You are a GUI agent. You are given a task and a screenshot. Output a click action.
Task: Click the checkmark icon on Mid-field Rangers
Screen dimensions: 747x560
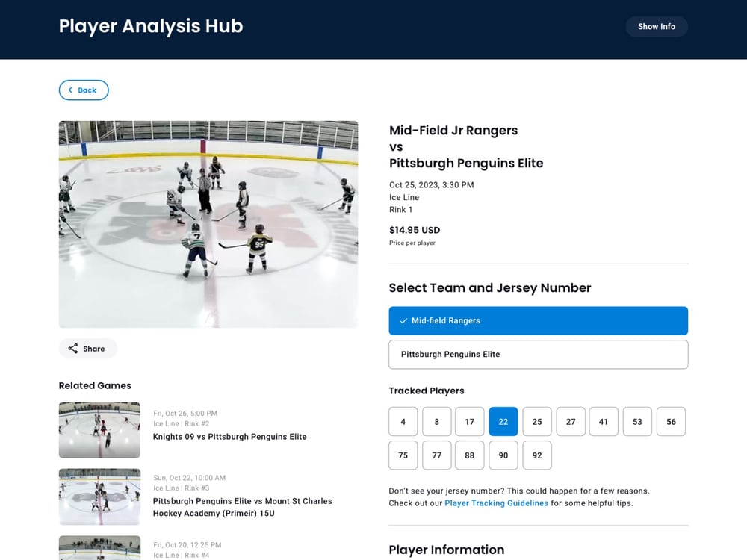click(x=403, y=321)
